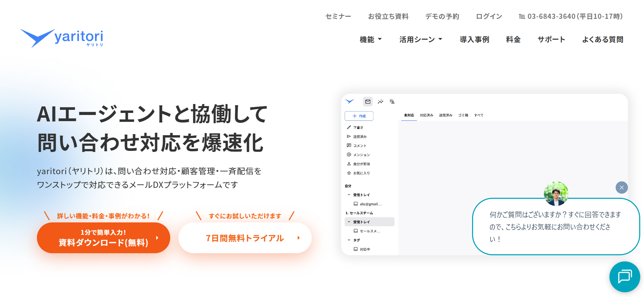Screen dimensions: 644x297
Task: Collapse 受信トレイ under 自分
Action: [x=349, y=195]
